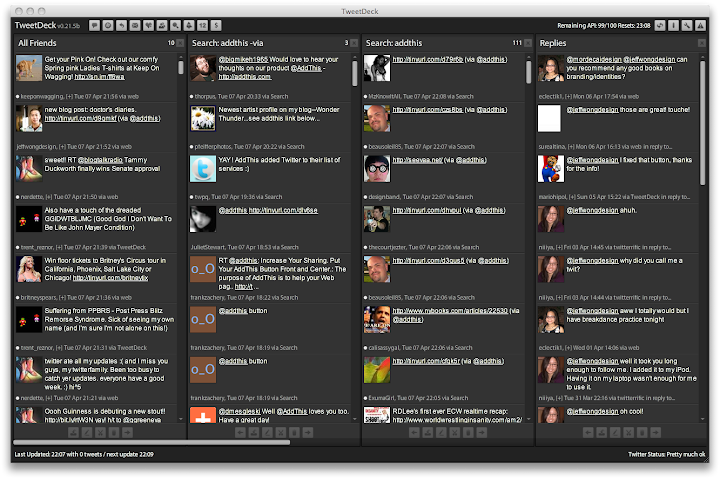This screenshot has height=479, width=720.
Task: Click the horizontal columns scrollbar at bottom
Action: point(152,443)
